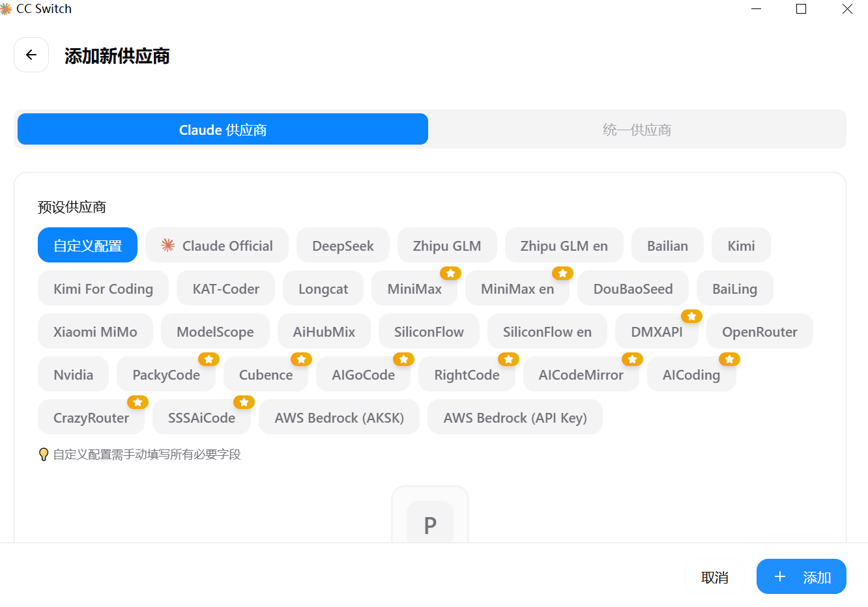Select the AICoding preset button

[691, 374]
